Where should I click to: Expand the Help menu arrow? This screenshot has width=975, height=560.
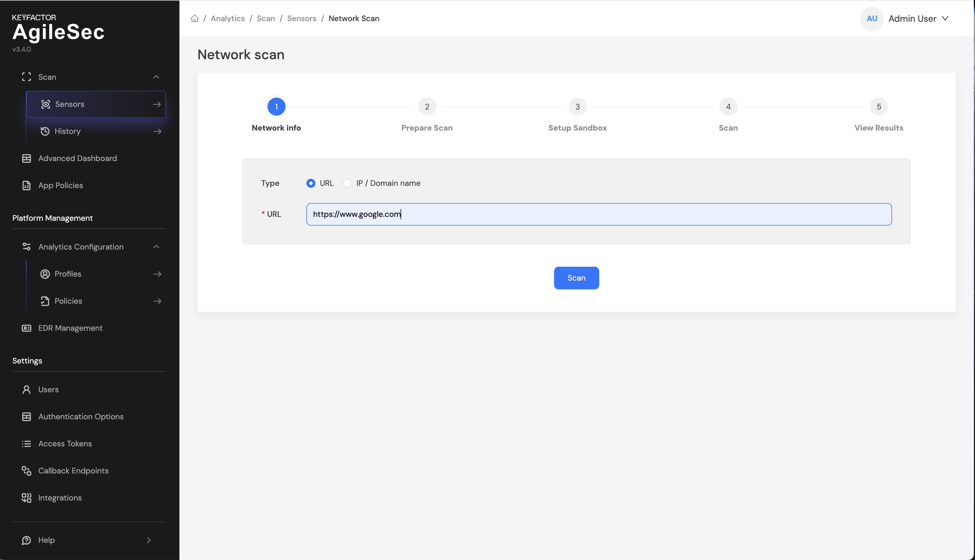149,540
